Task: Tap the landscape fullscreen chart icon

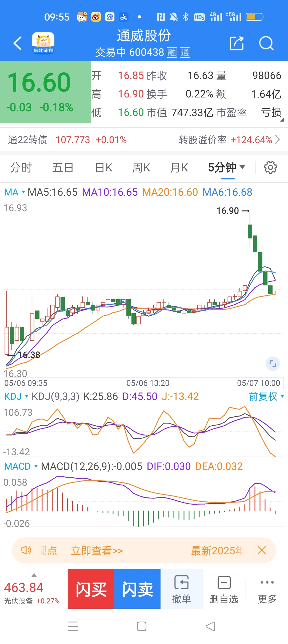Action: click(x=273, y=364)
